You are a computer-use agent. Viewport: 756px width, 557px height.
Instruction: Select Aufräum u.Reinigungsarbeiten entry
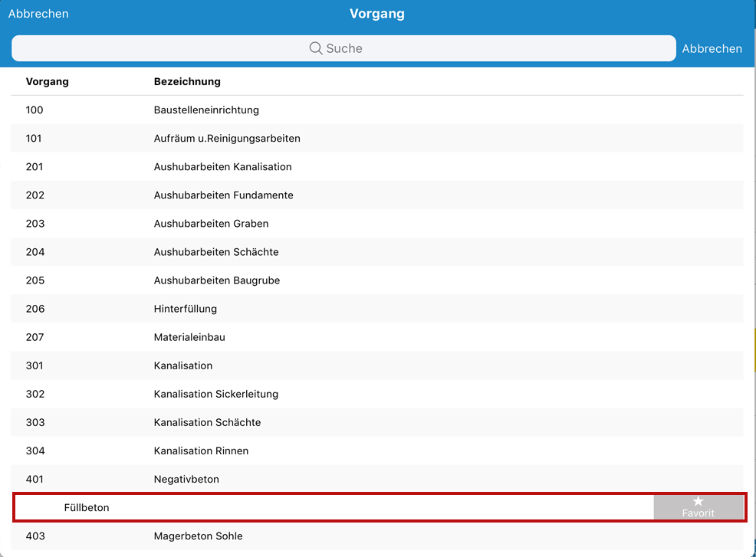[x=377, y=138]
